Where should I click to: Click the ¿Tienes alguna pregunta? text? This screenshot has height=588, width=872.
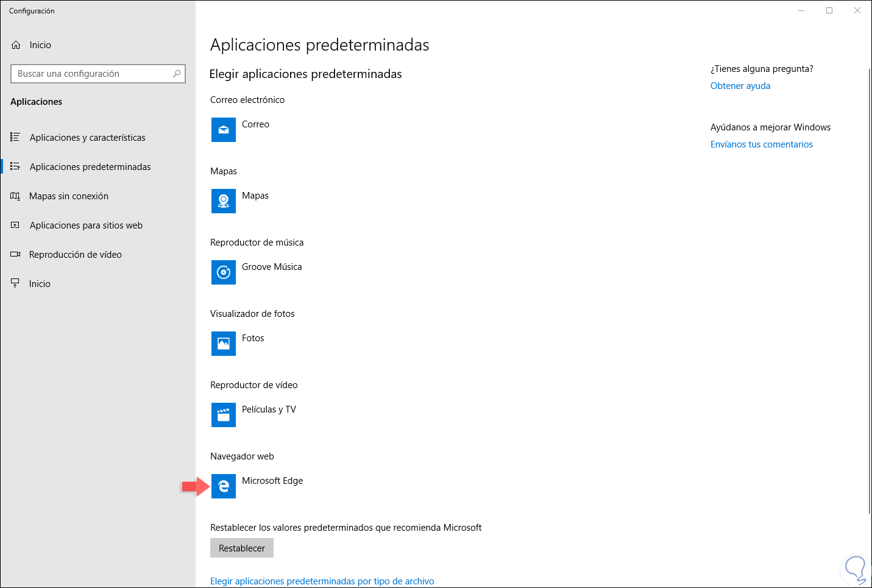tap(762, 69)
